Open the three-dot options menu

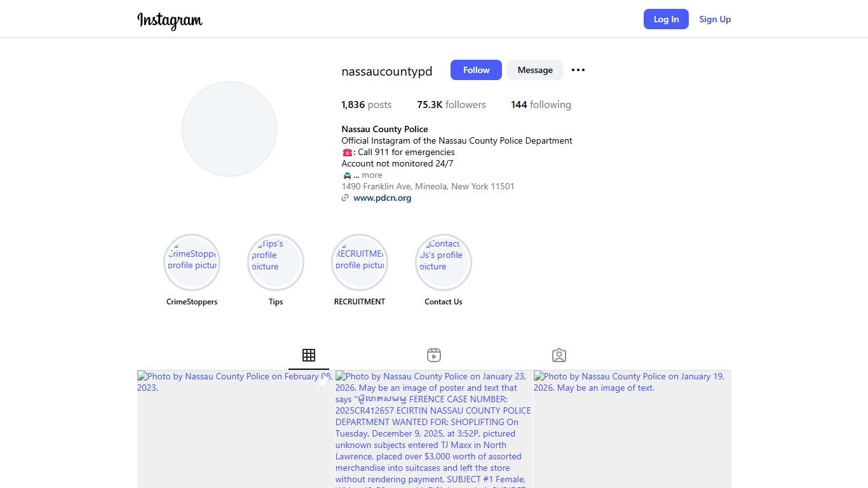578,70
